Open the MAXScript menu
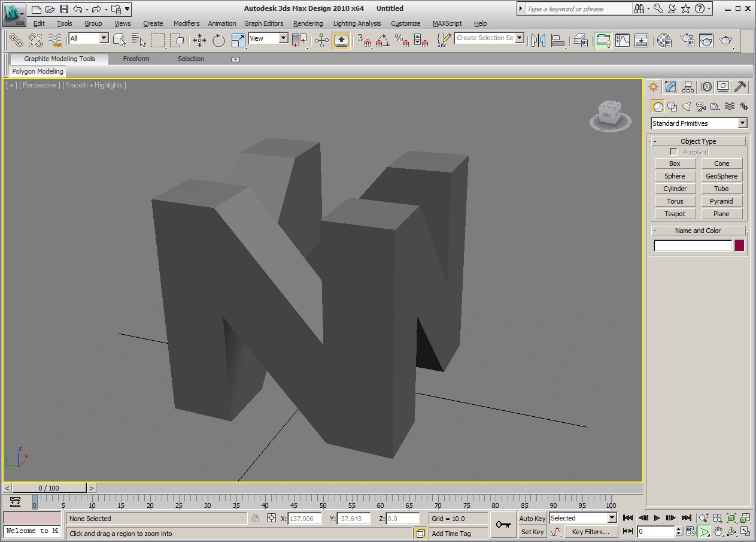Viewport: 756px width, 542px height. point(447,23)
